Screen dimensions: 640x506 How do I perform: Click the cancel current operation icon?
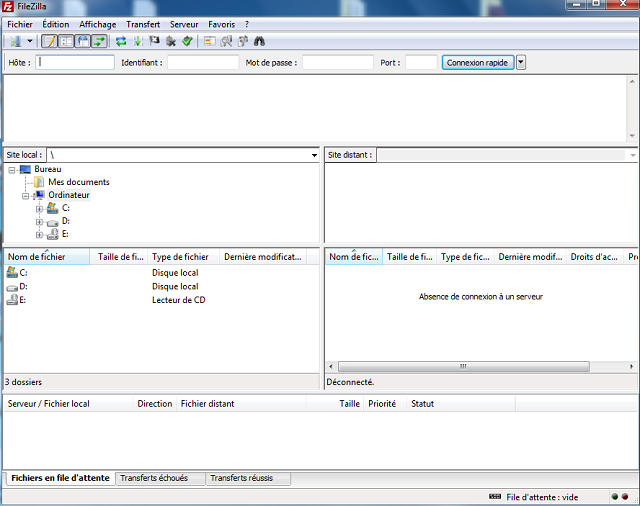click(154, 41)
